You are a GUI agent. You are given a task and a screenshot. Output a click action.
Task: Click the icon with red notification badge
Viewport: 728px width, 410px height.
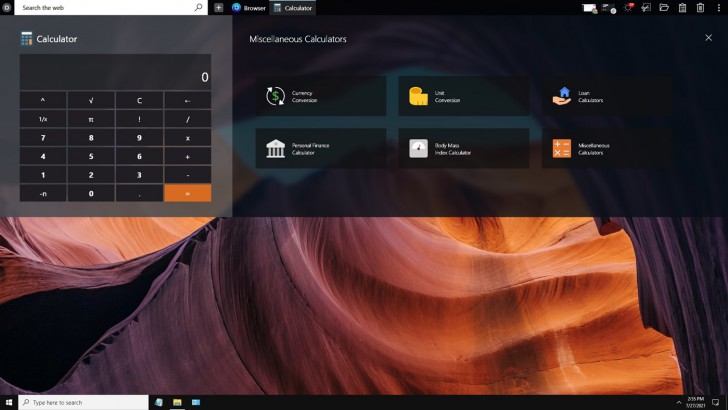(x=628, y=7)
